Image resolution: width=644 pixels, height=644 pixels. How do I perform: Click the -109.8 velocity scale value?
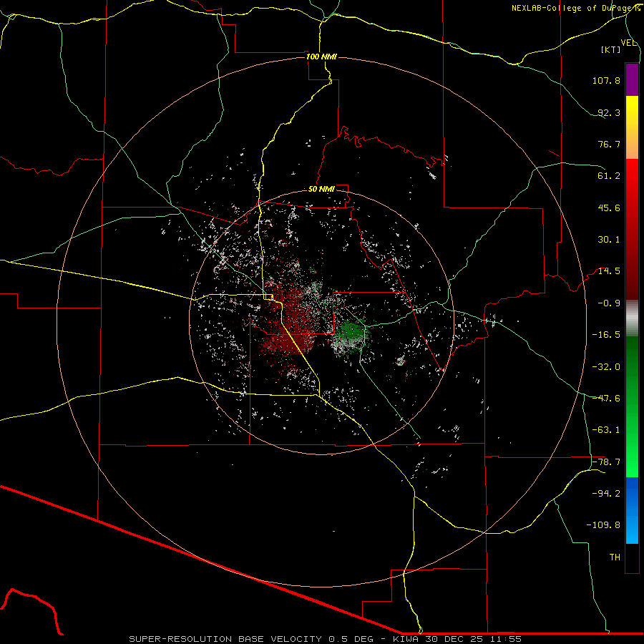[x=603, y=525]
